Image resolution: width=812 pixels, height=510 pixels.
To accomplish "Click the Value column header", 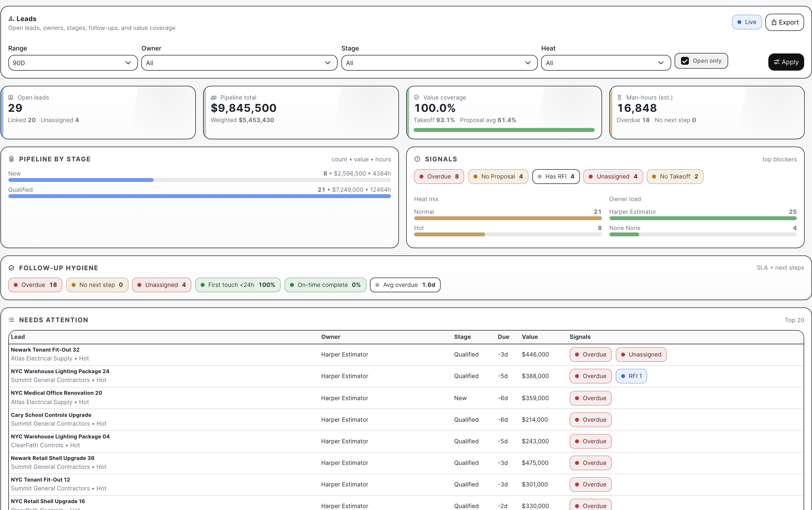I will point(530,337).
